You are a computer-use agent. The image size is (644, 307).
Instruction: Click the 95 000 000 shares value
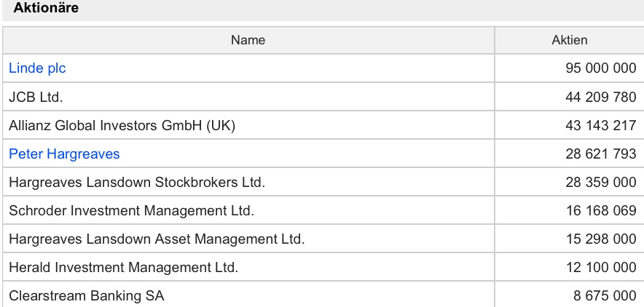[x=600, y=68]
